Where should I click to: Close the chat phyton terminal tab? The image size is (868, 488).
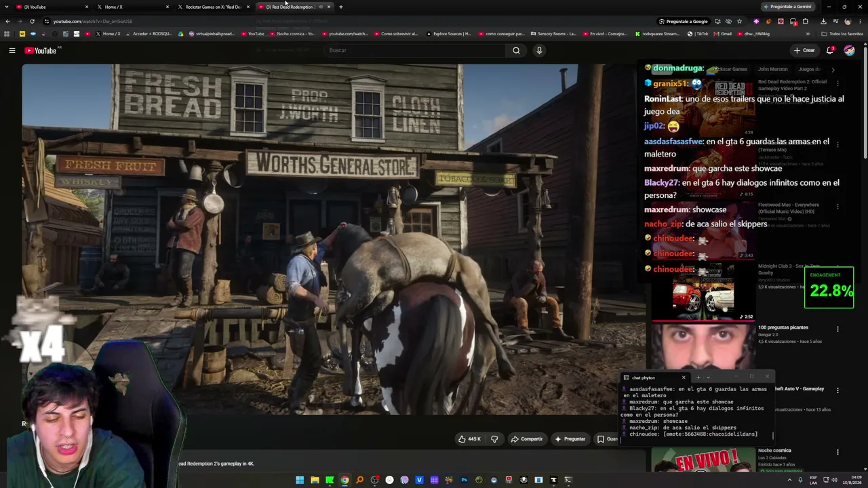click(x=684, y=378)
